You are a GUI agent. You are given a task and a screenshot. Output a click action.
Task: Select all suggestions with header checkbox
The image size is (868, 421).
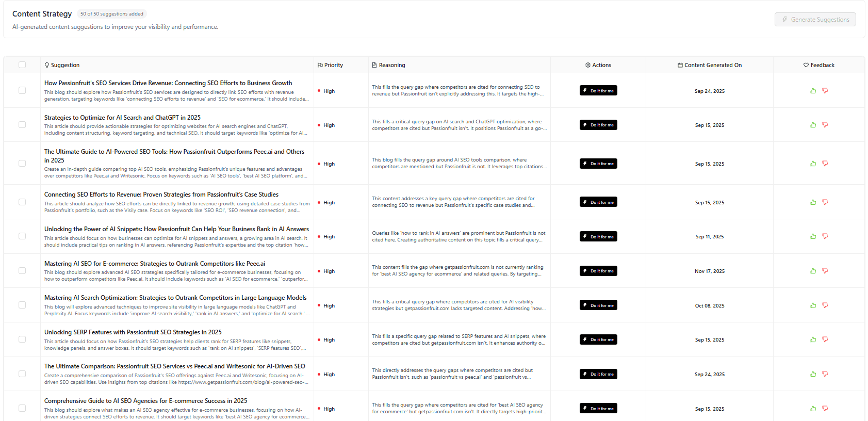[22, 65]
